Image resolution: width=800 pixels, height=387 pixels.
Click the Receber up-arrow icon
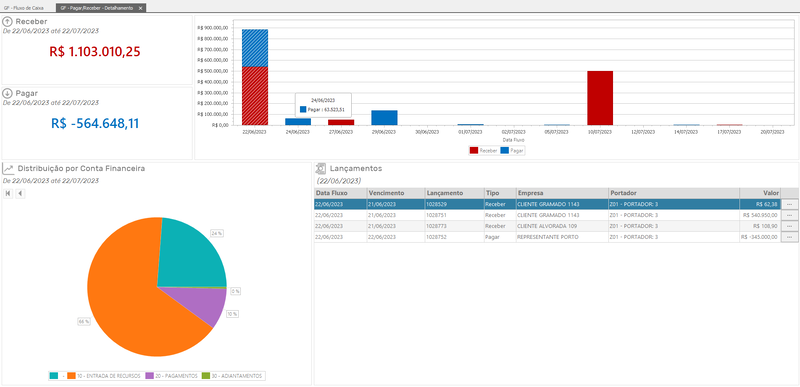[x=8, y=22]
